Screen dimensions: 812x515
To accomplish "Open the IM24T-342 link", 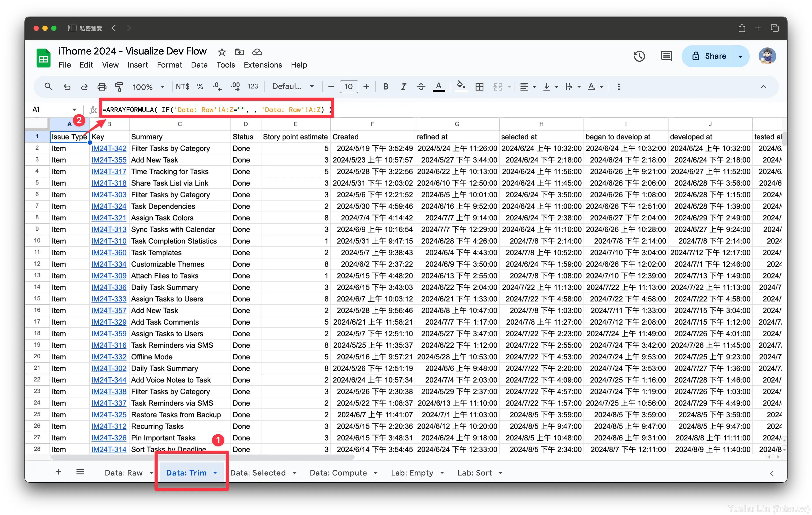I will click(x=109, y=148).
